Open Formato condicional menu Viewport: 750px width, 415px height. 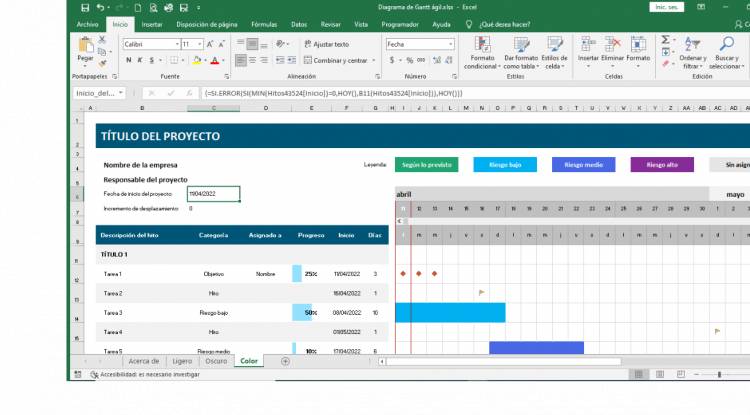pos(482,53)
